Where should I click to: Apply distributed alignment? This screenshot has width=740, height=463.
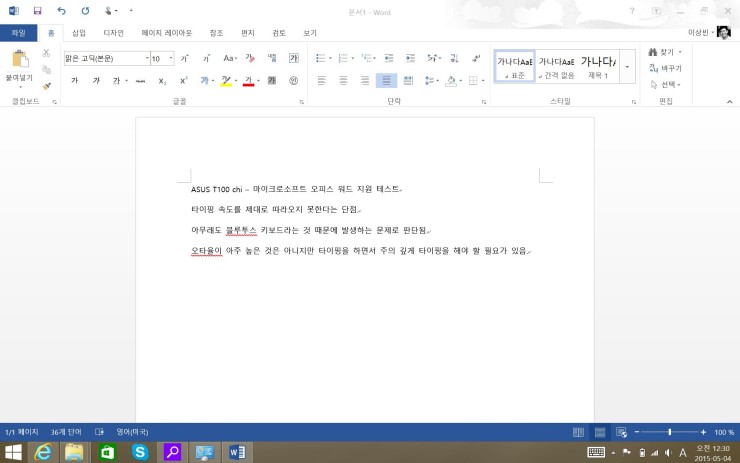click(x=408, y=81)
